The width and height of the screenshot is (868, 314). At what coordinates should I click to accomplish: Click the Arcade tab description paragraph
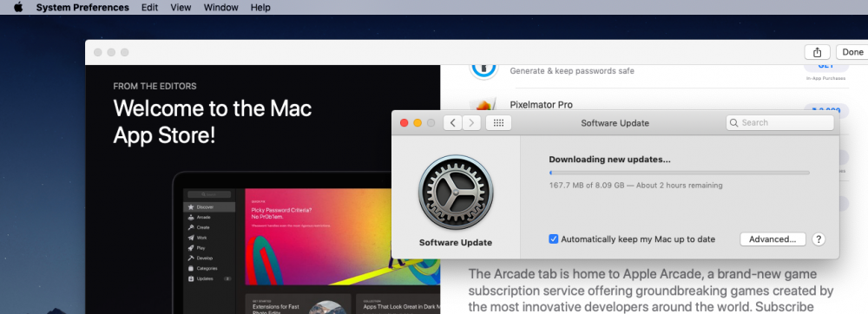tap(651, 291)
